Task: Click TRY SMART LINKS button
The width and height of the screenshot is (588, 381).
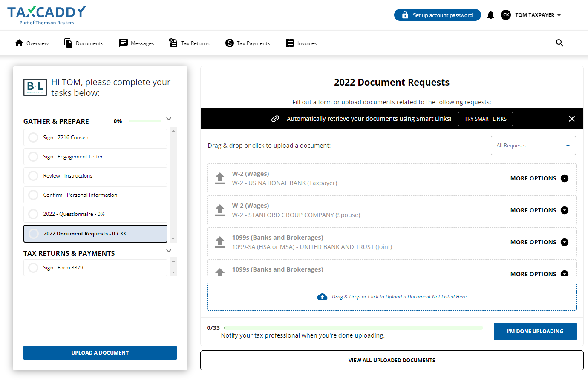Action: tap(485, 119)
